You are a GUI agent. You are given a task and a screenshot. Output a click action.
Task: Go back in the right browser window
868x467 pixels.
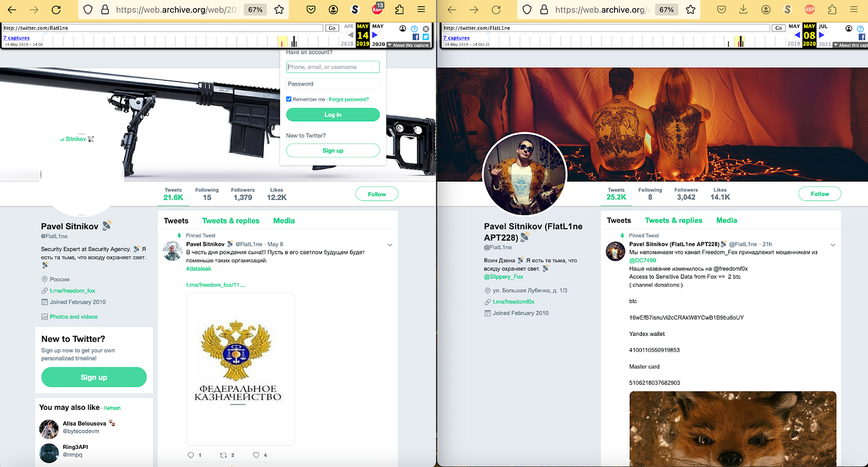pos(451,10)
